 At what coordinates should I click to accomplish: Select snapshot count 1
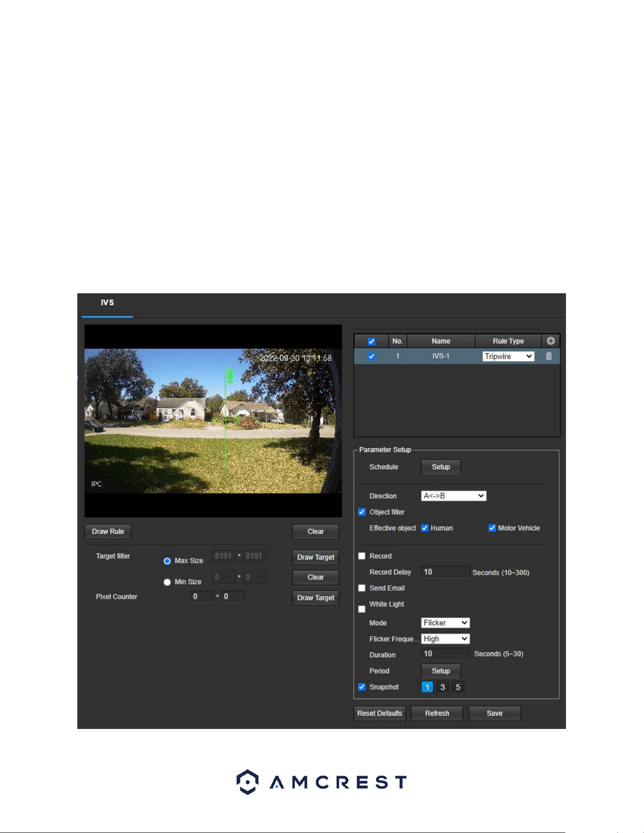[427, 687]
